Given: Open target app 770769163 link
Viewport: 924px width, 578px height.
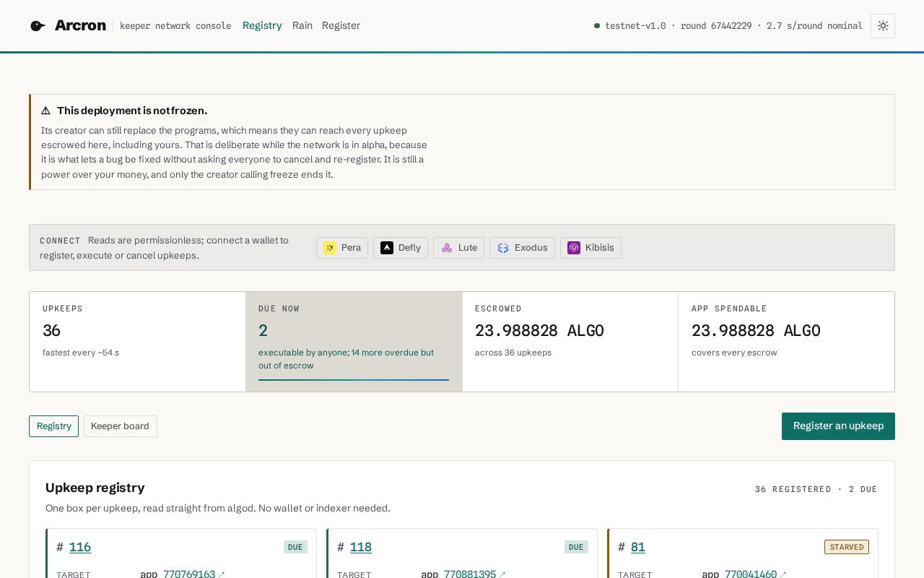Looking at the screenshot, I should [x=193, y=574].
